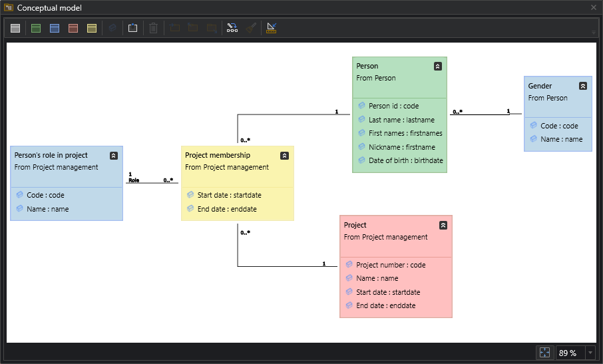The image size is (603, 364).
Task: Collapse the Gender entity box
Action: pos(583,86)
